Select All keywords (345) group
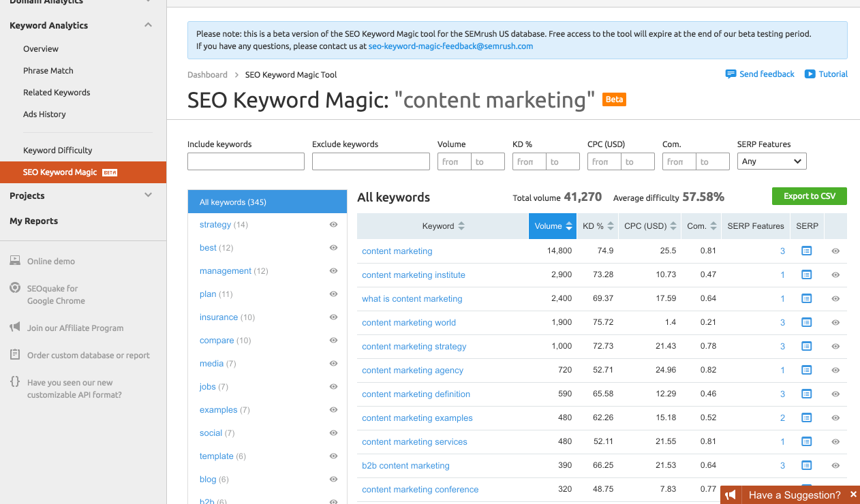Screen dimensions: 860x504 (267, 202)
